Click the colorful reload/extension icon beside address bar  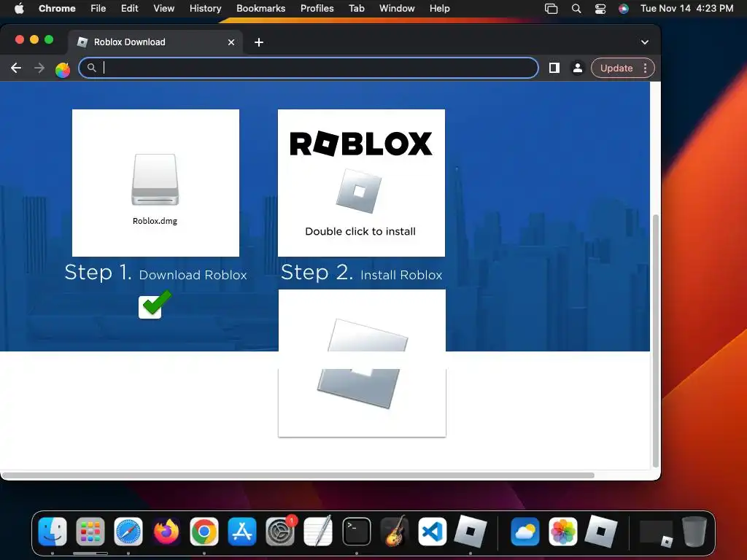(x=63, y=69)
